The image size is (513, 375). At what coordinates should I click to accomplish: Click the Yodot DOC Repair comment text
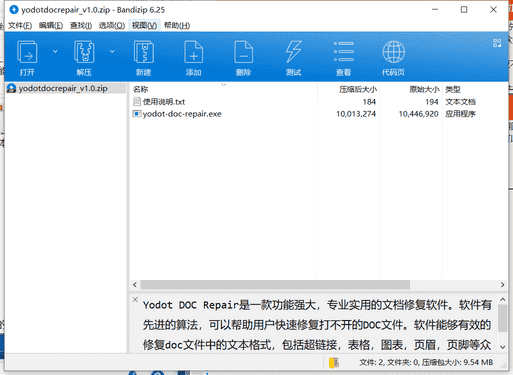tap(317, 324)
